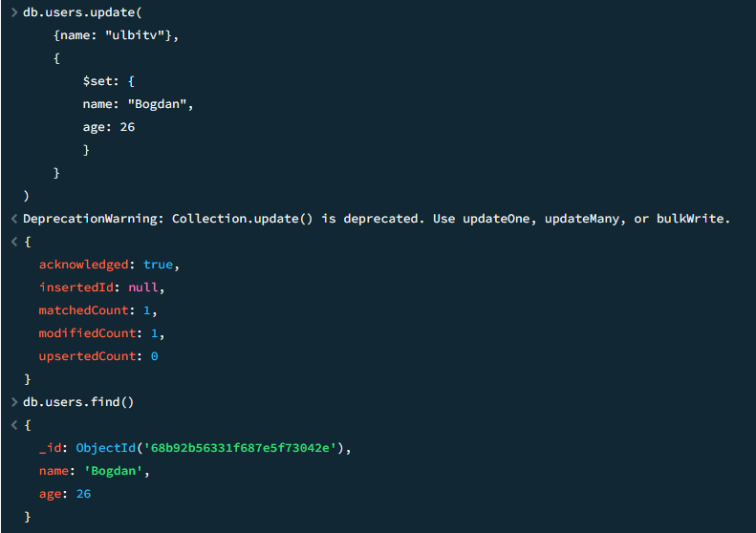Click age: 26 in the find result

(x=65, y=494)
